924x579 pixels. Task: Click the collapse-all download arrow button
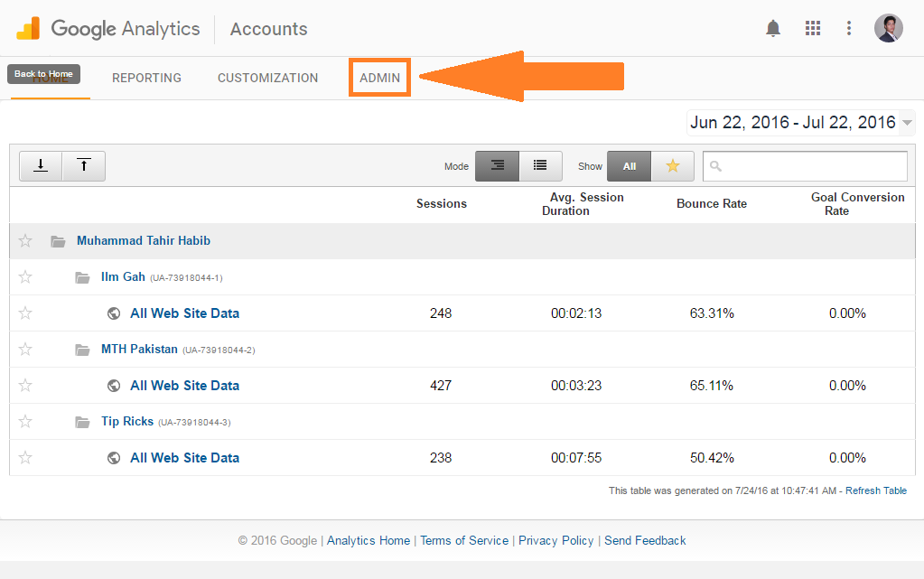pos(41,165)
